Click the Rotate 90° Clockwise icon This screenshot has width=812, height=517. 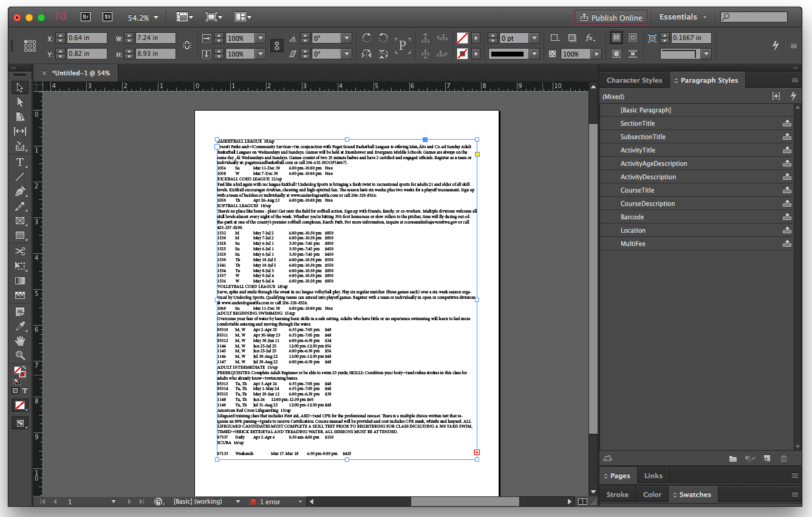[367, 38]
